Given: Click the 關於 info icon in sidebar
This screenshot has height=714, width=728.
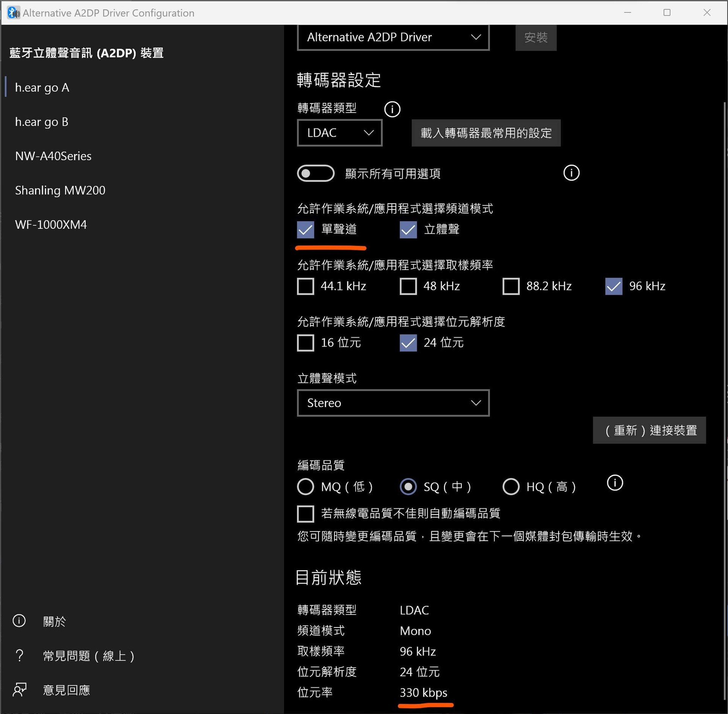Looking at the screenshot, I should pyautogui.click(x=19, y=621).
